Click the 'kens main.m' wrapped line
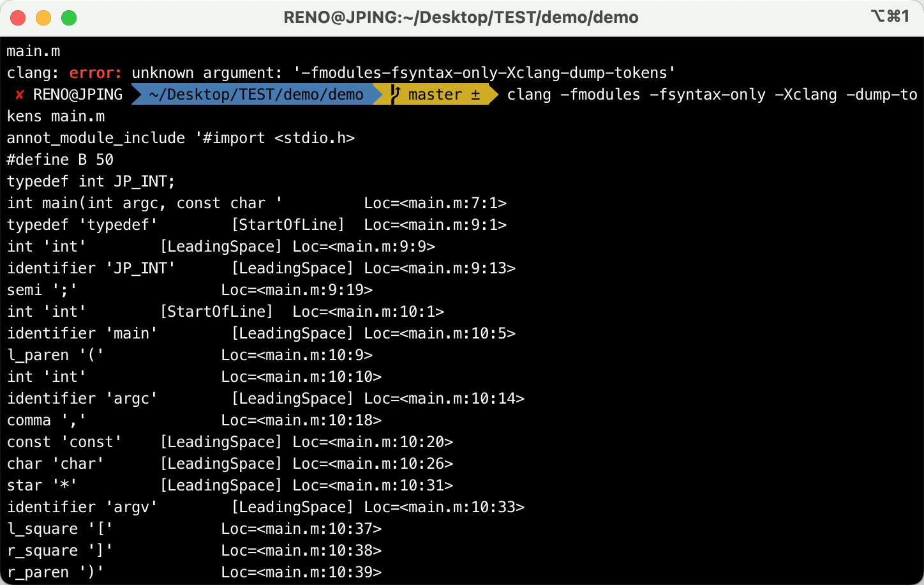 [56, 116]
